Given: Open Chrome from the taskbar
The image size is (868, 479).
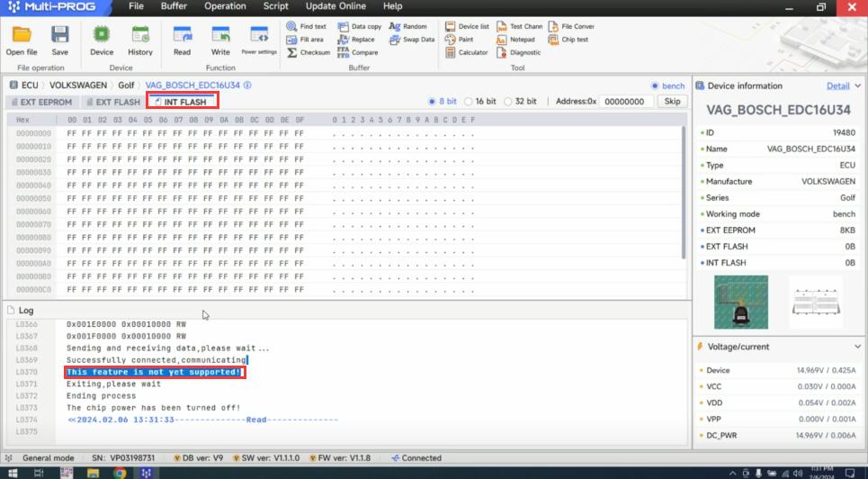Looking at the screenshot, I should [120, 473].
